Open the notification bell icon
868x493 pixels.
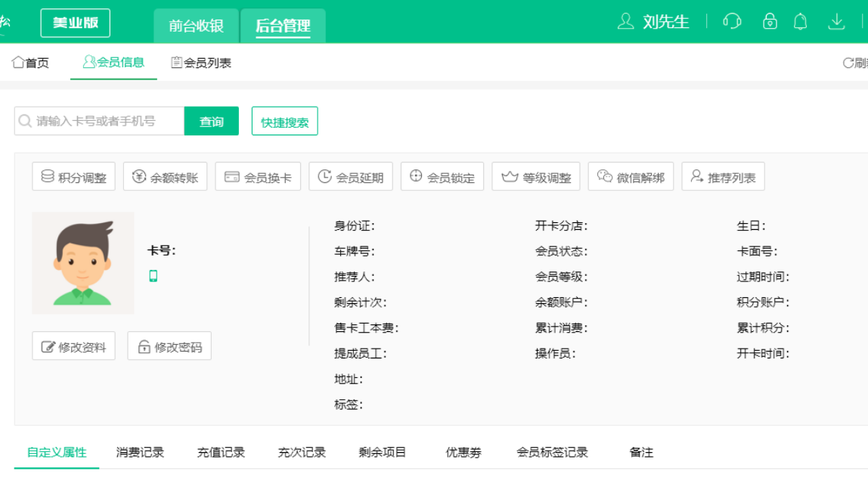[800, 21]
